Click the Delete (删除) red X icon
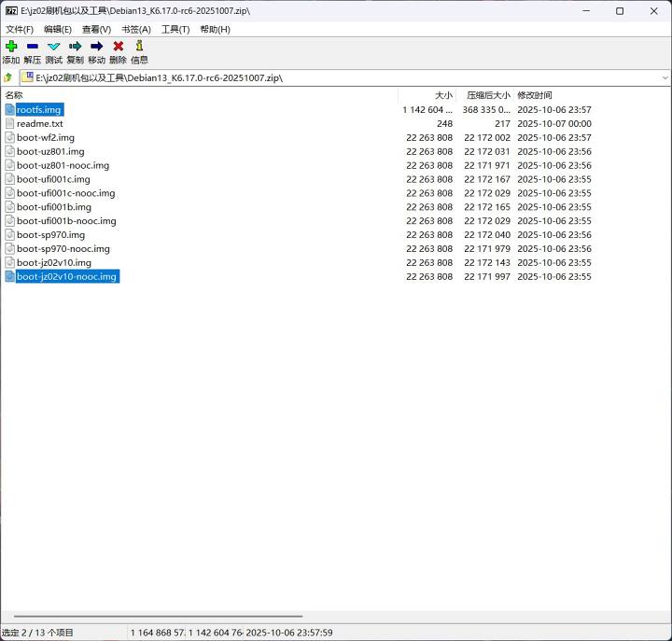 (x=119, y=47)
